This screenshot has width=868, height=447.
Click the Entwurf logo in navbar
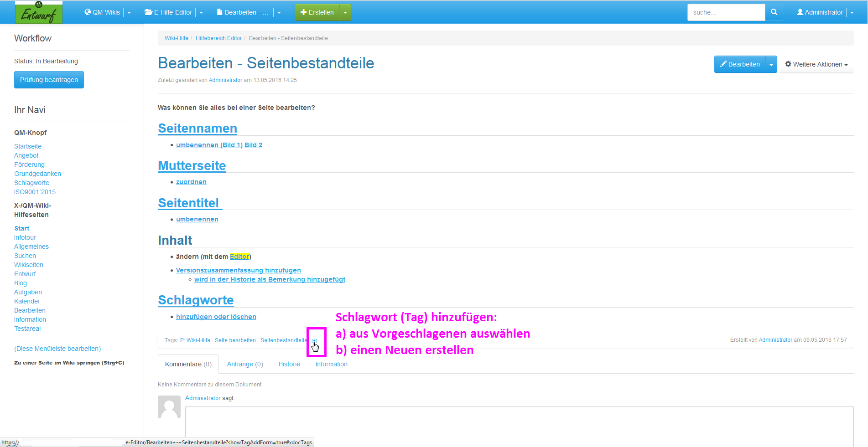click(x=39, y=12)
